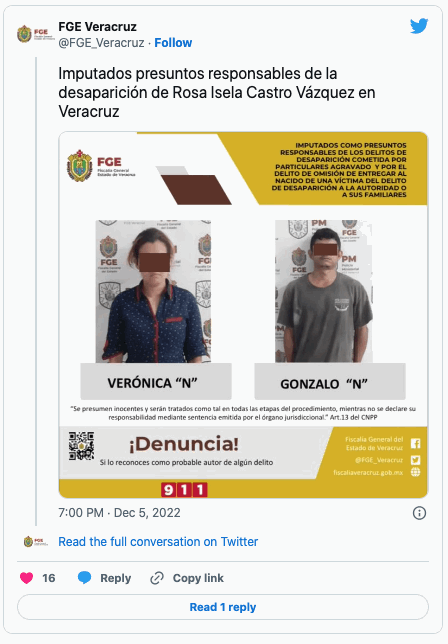Like the tweet with the heart icon
Screen dimensions: 448x644
point(27,578)
